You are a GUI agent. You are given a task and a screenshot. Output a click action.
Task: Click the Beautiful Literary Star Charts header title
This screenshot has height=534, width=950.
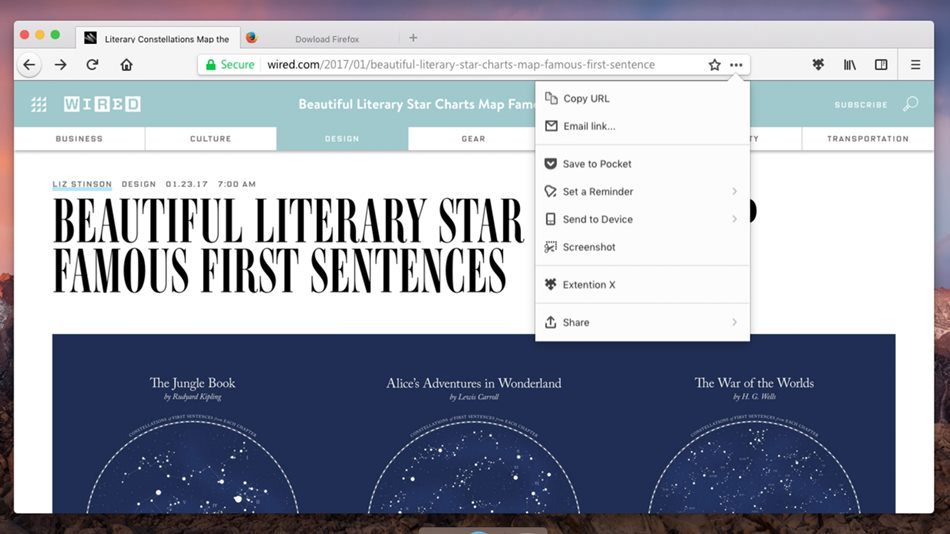[417, 104]
